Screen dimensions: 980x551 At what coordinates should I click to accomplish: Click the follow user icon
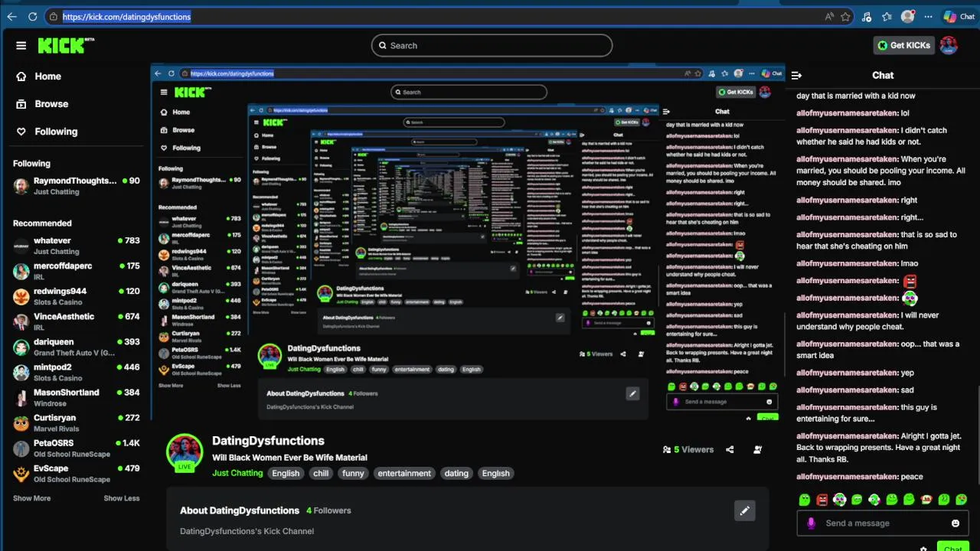pyautogui.click(x=757, y=450)
